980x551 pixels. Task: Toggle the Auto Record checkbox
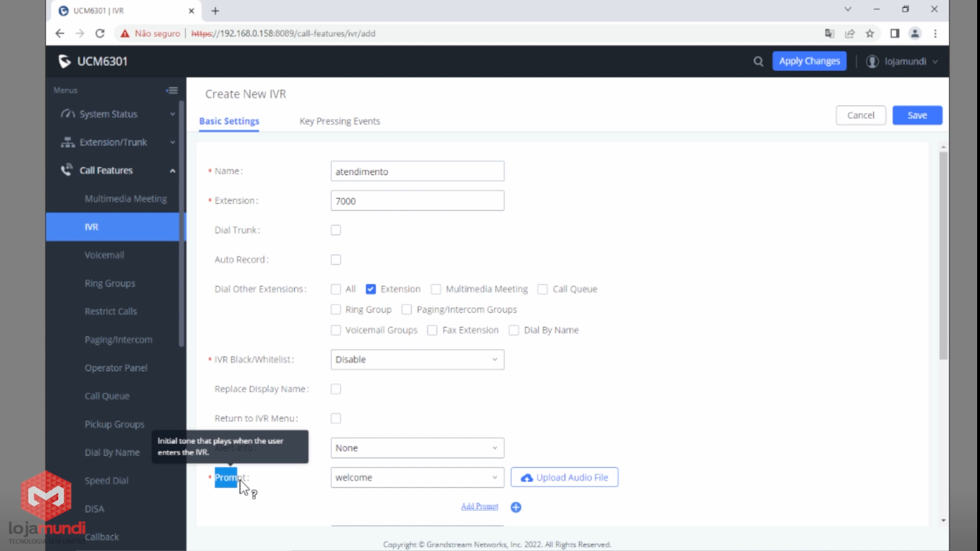coord(336,260)
